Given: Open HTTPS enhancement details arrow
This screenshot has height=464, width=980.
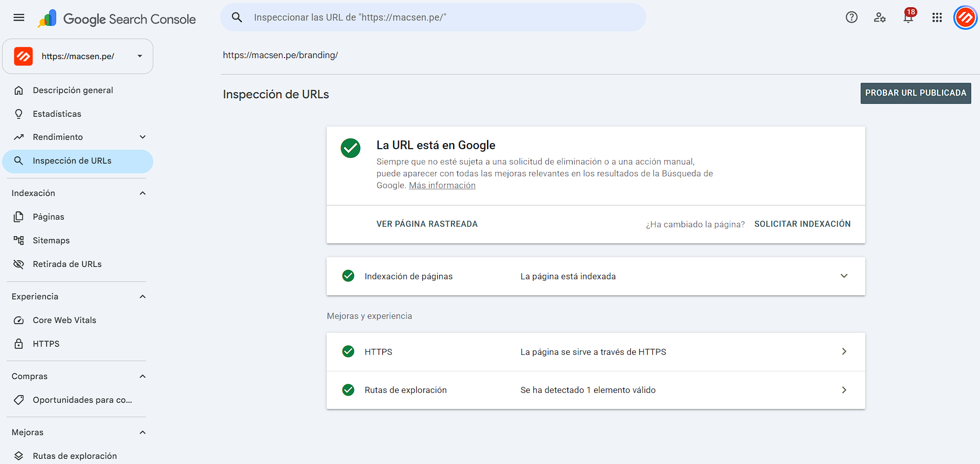Looking at the screenshot, I should pos(844,351).
